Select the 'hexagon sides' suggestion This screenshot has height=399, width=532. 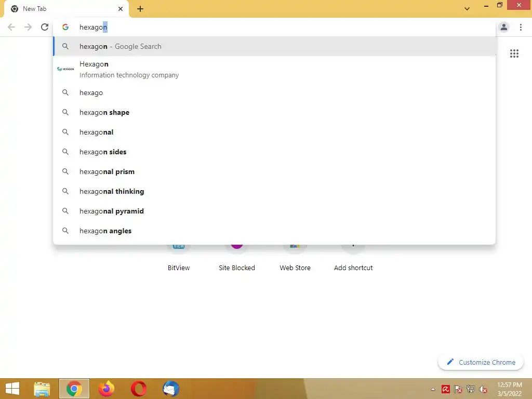274,152
